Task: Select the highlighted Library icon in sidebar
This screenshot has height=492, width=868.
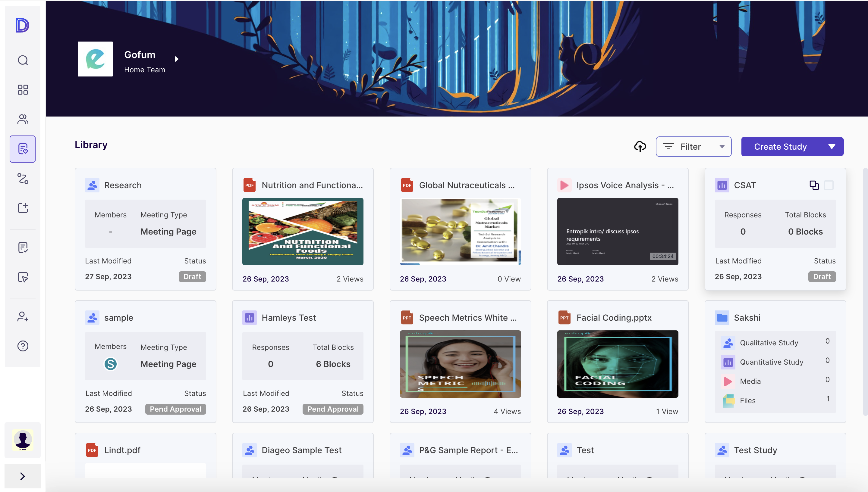Action: tap(23, 149)
